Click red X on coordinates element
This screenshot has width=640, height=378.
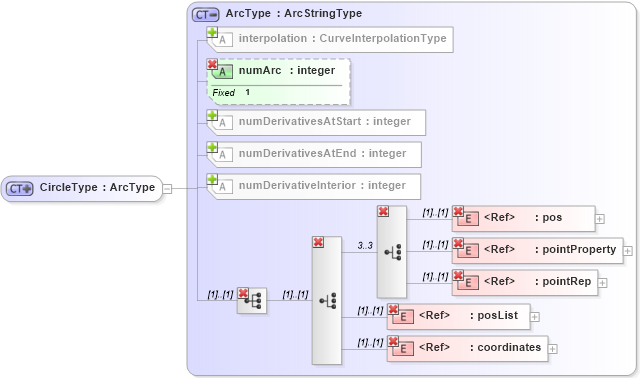click(x=393, y=341)
